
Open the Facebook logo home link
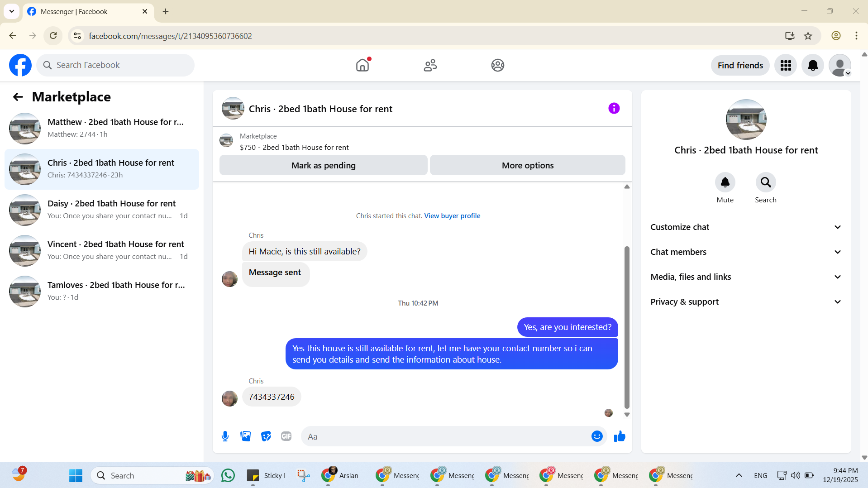(x=20, y=65)
